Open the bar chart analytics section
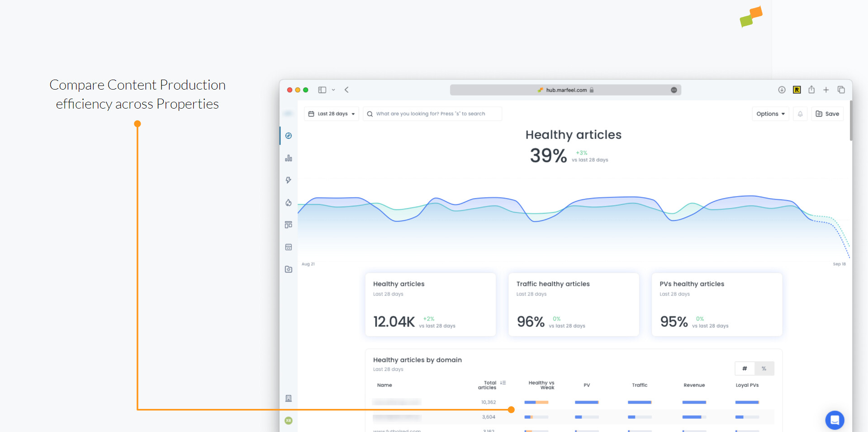Viewport: 868px width, 432px height. coord(288,158)
